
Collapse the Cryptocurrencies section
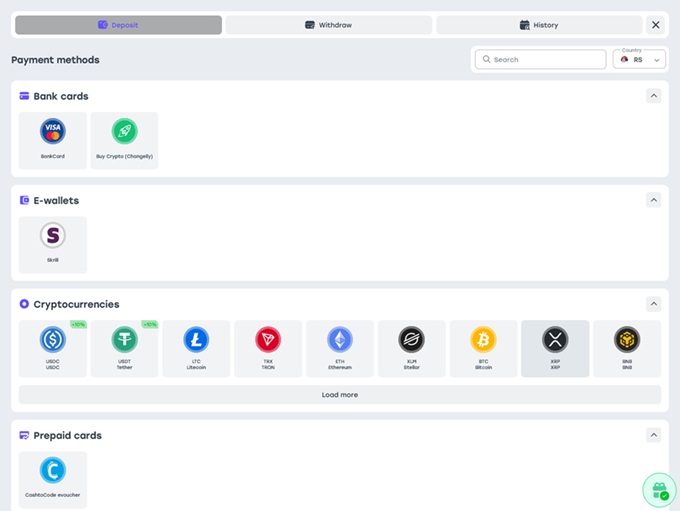[x=653, y=304]
